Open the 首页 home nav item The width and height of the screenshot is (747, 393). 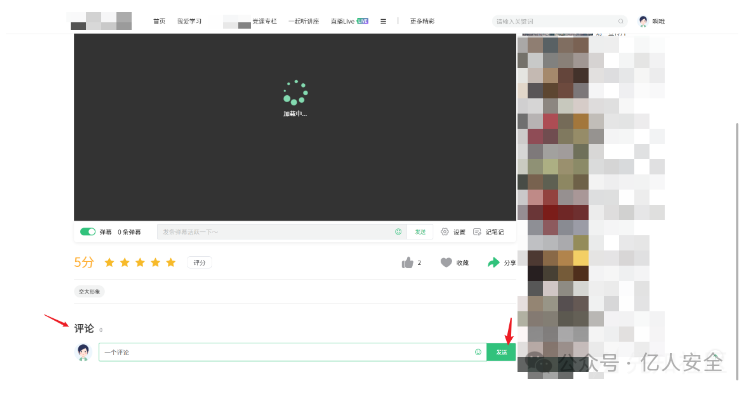[159, 21]
